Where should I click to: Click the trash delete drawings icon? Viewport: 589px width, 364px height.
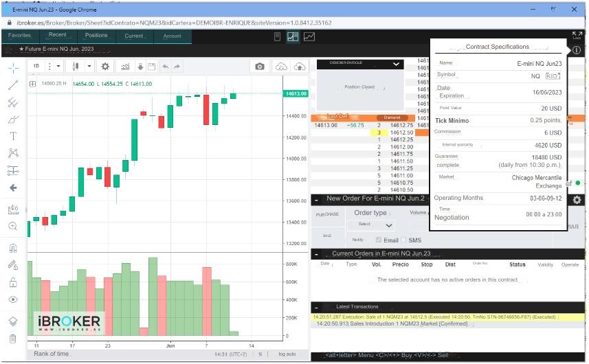tap(13, 339)
